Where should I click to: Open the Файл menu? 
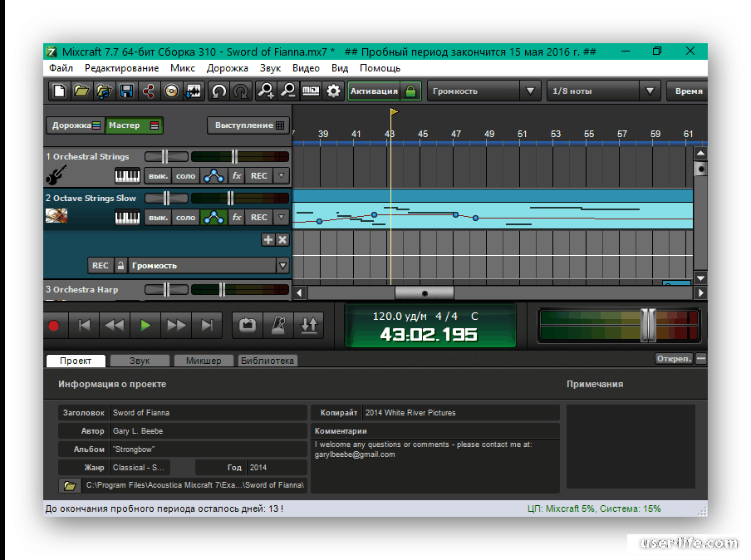click(61, 68)
